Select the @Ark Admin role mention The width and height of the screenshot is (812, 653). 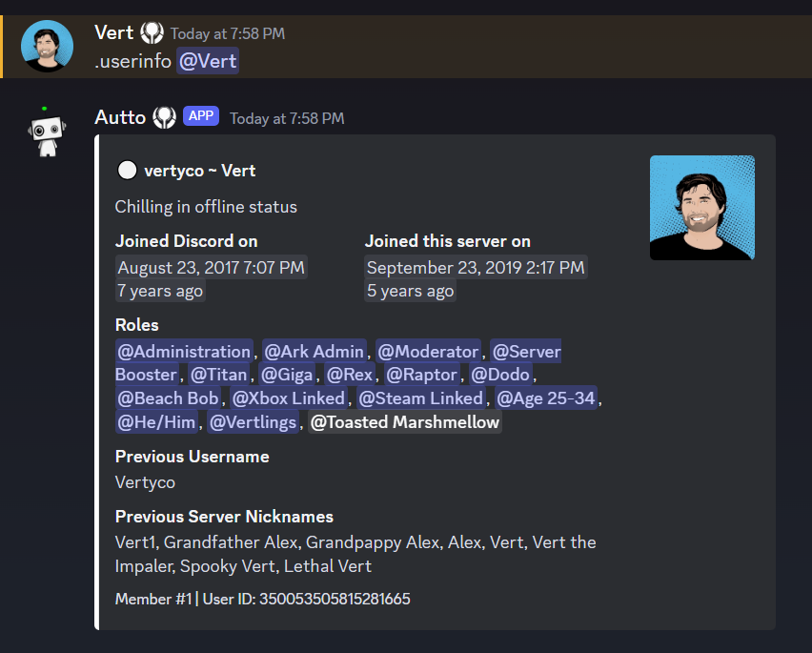(x=315, y=352)
